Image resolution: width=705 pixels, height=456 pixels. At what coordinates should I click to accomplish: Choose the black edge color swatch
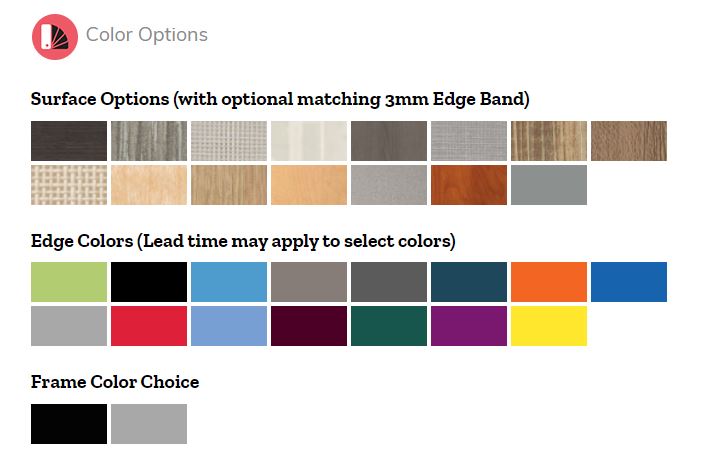(149, 282)
